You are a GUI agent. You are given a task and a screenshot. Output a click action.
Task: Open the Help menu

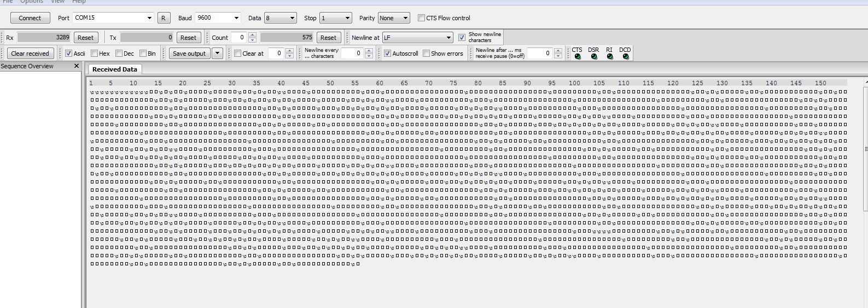[79, 2]
